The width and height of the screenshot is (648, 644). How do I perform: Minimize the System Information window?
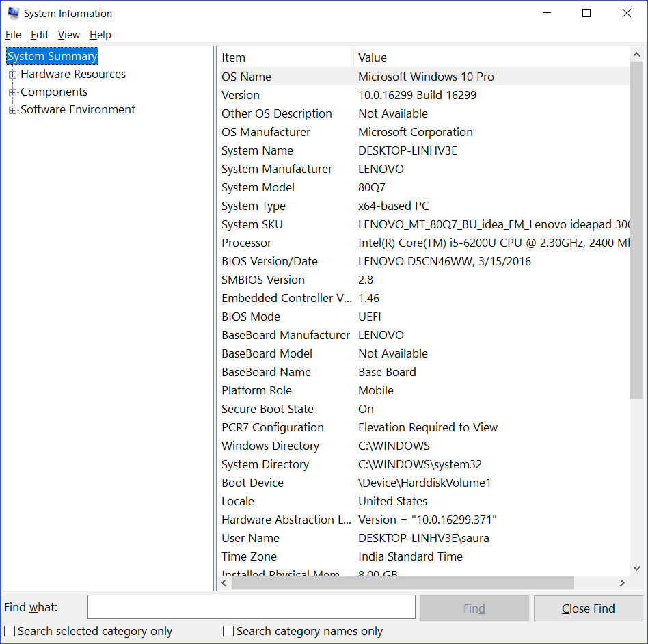click(547, 13)
